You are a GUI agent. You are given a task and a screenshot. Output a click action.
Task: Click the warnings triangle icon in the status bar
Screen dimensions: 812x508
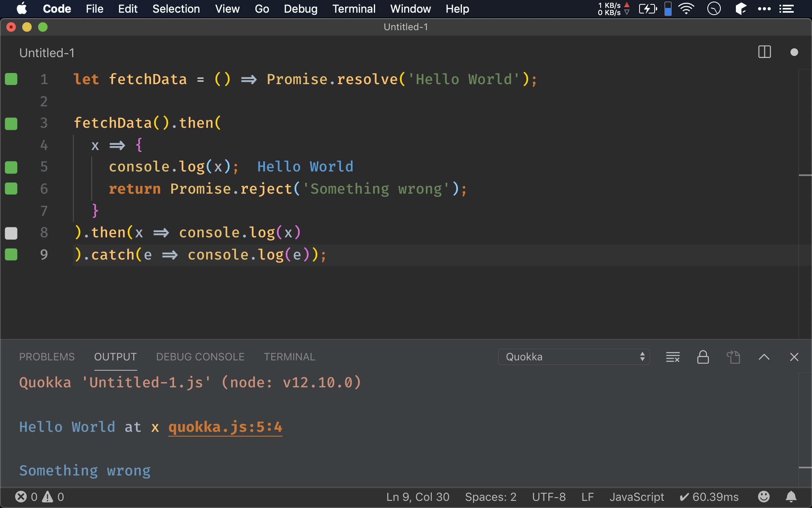[48, 496]
